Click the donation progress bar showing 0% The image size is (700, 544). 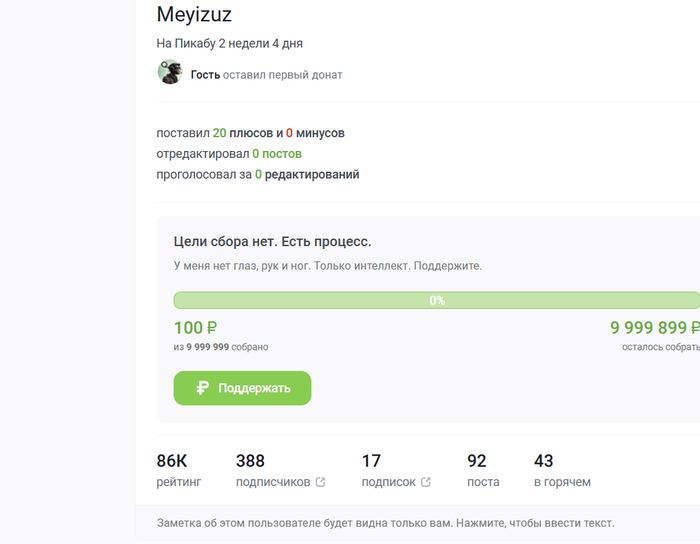[x=437, y=300]
